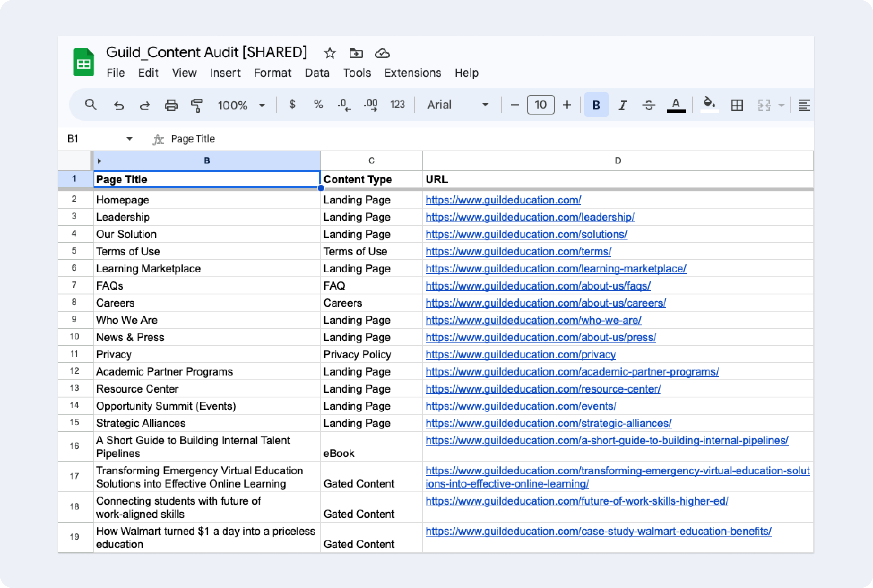Screen dimensions: 873x588
Task: Select row 10 header
Action: (x=75, y=337)
